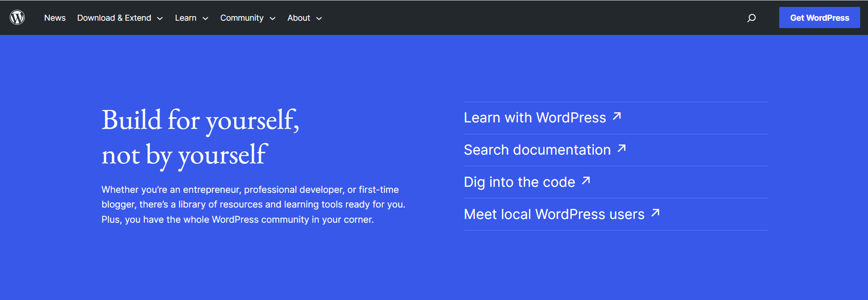
Task: Click the Get WordPress button
Action: click(820, 17)
